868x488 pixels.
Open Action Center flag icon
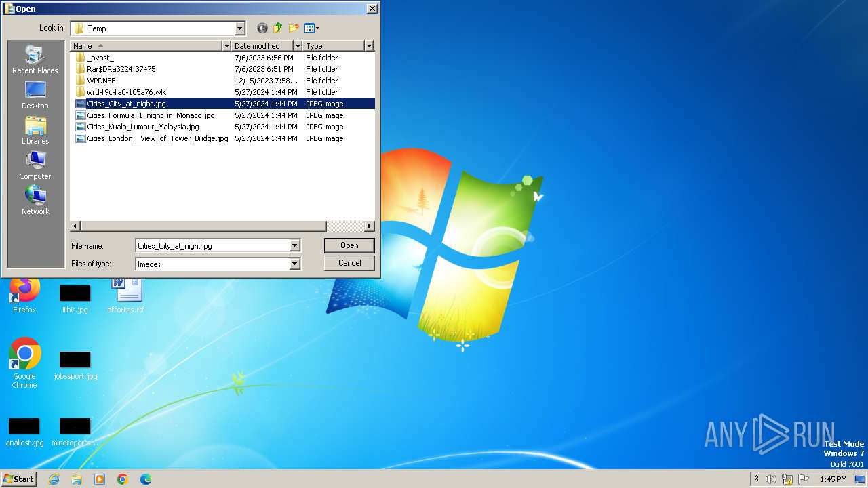pos(803,479)
